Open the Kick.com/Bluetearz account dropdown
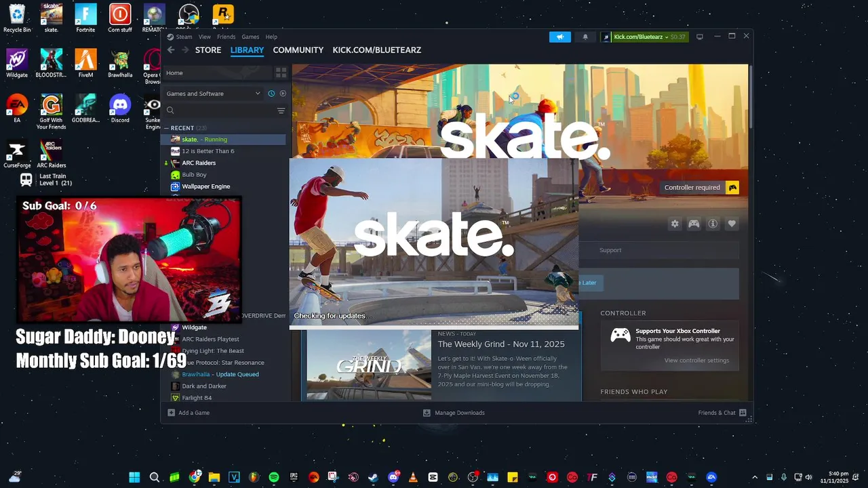 pyautogui.click(x=645, y=37)
